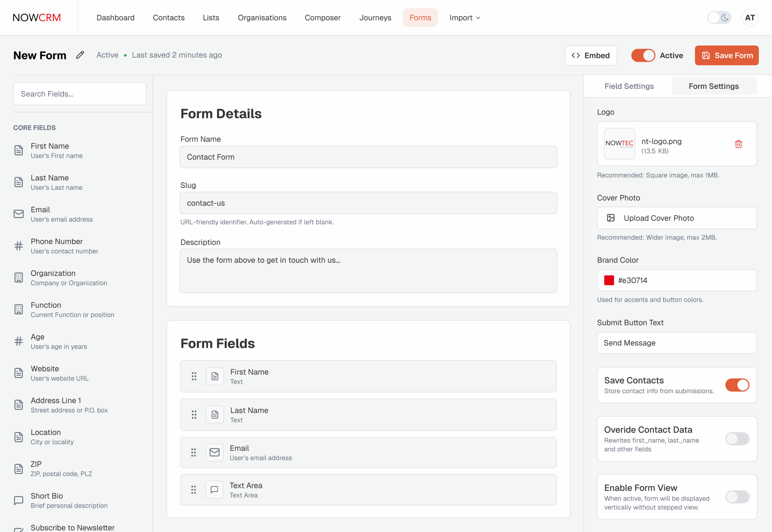Click the Search Fields input box

point(80,94)
